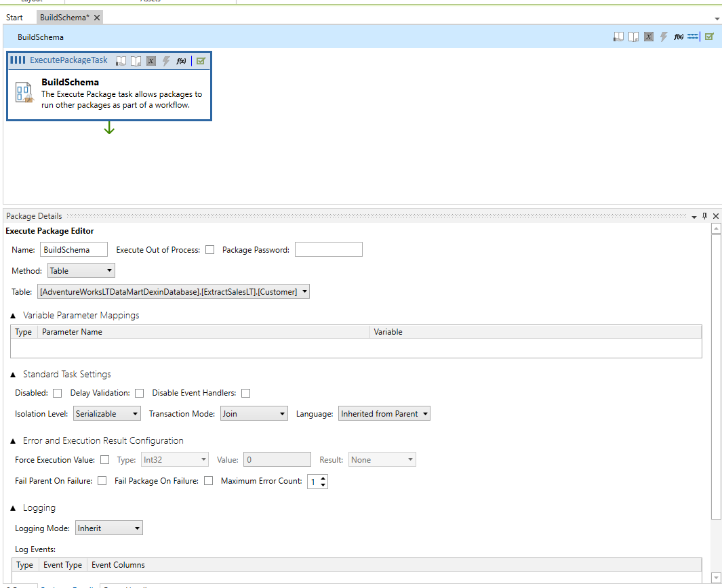Toggle Fail Parent On Failure checkbox
This screenshot has width=722, height=588.
[x=102, y=481]
